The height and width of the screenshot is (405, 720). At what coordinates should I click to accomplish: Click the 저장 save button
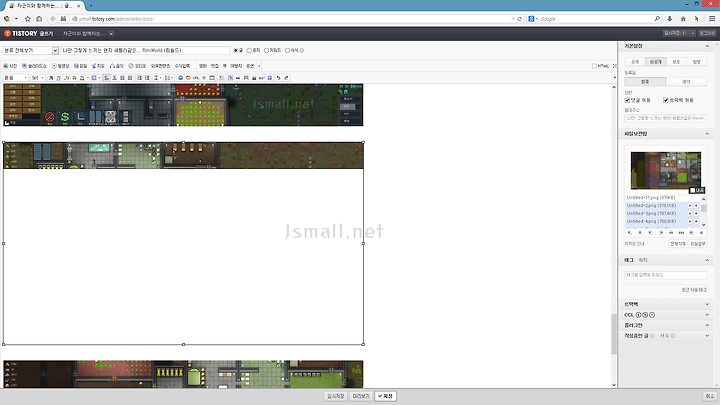(x=385, y=396)
